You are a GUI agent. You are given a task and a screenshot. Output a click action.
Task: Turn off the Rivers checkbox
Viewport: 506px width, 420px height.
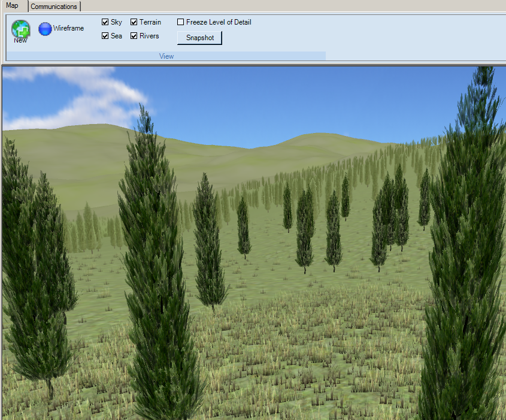pos(134,36)
